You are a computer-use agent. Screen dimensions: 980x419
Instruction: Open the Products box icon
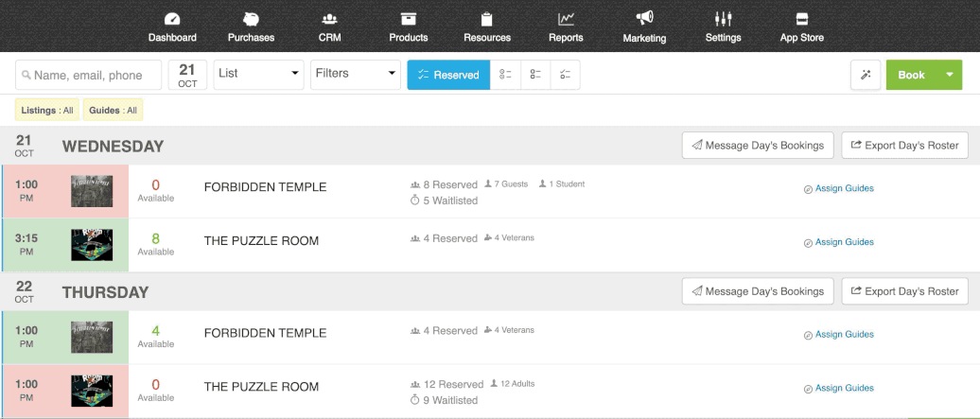pyautogui.click(x=408, y=19)
